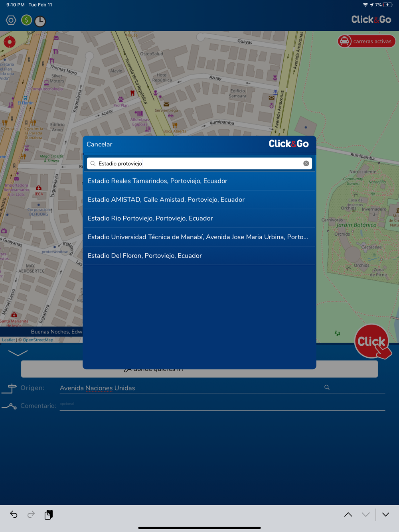Focus the Estadio protoviejo search field

tap(199, 164)
